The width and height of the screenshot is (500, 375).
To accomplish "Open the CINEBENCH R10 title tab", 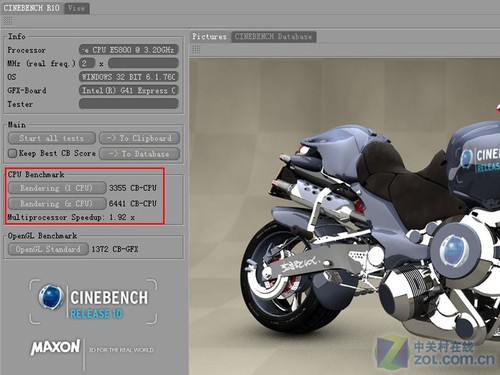I will [x=32, y=8].
